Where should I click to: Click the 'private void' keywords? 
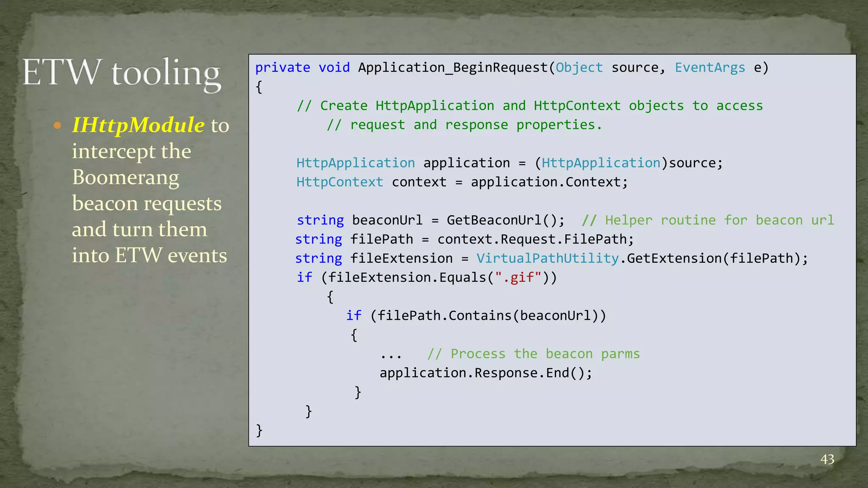[303, 68]
